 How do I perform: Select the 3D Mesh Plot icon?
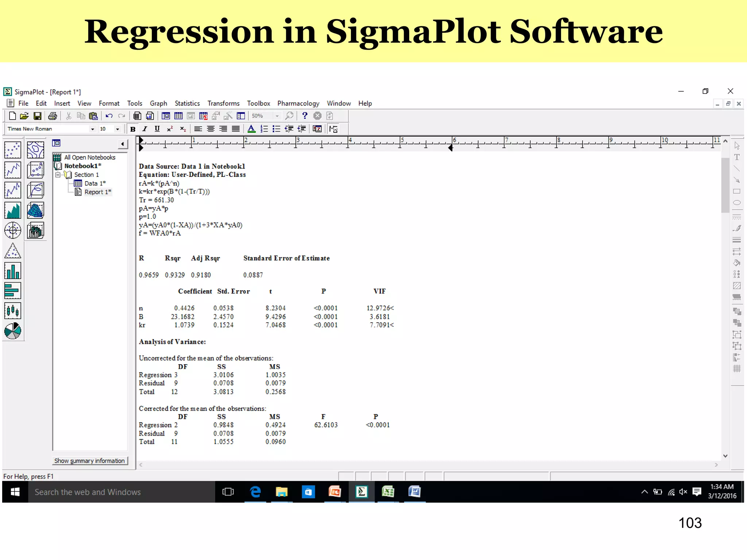(x=36, y=210)
